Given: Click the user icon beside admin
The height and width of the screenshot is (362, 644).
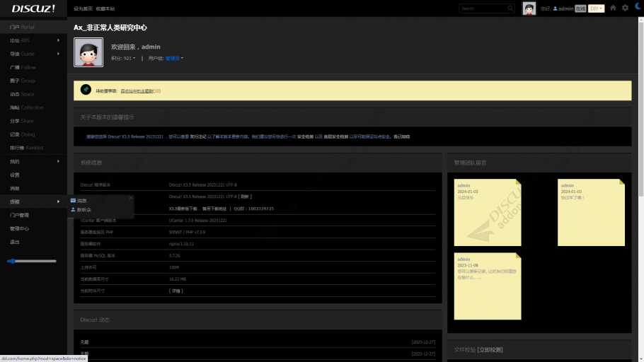Looking at the screenshot, I should click(556, 8).
